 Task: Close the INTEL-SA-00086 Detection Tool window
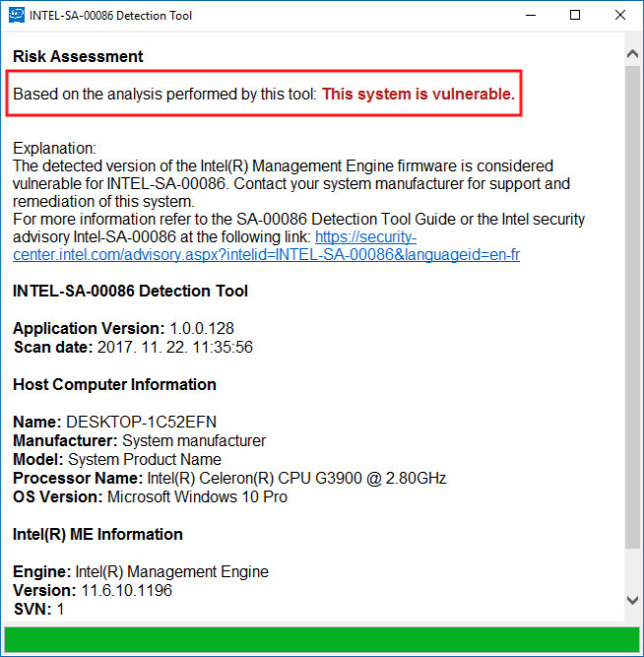(620, 16)
